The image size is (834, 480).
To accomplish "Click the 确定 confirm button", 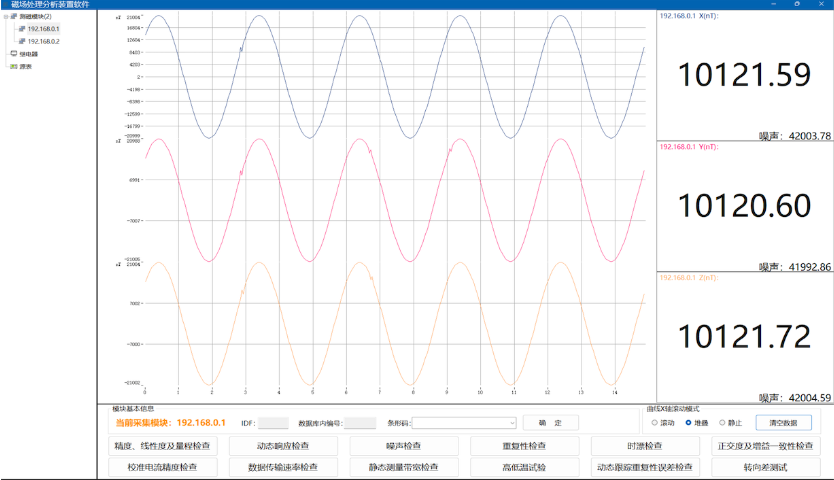I will pos(550,423).
